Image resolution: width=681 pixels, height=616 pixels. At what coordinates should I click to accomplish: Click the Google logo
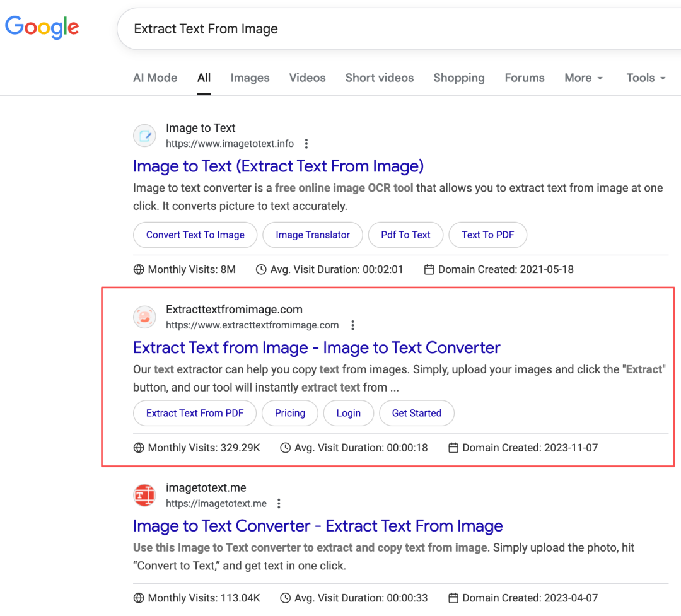click(42, 27)
